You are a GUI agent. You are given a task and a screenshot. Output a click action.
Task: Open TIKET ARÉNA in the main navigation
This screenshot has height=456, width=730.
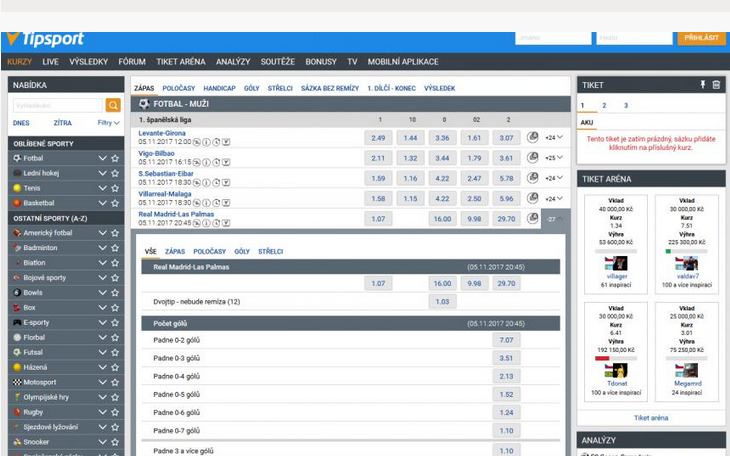(181, 61)
